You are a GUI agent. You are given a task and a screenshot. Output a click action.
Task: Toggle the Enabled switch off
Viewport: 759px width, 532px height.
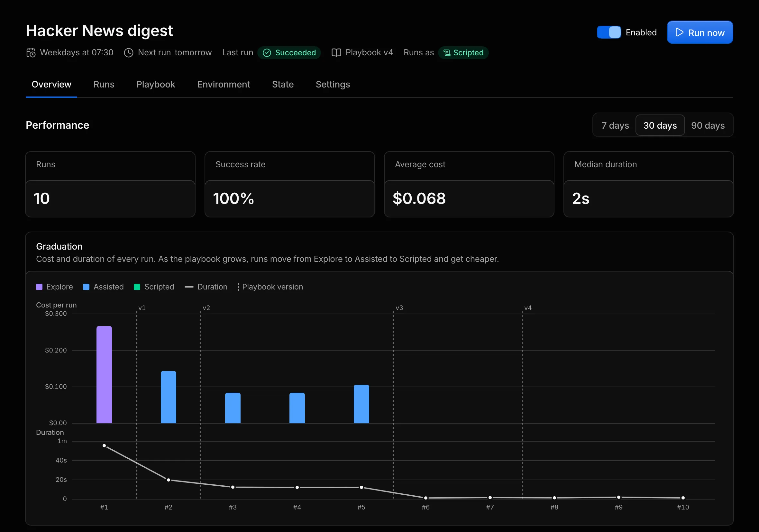tap(608, 32)
